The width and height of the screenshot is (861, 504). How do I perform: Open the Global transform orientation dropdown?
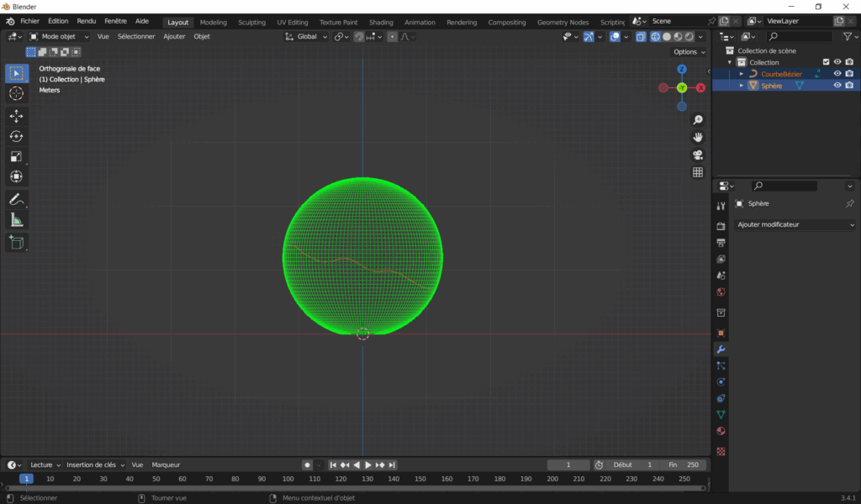click(306, 37)
